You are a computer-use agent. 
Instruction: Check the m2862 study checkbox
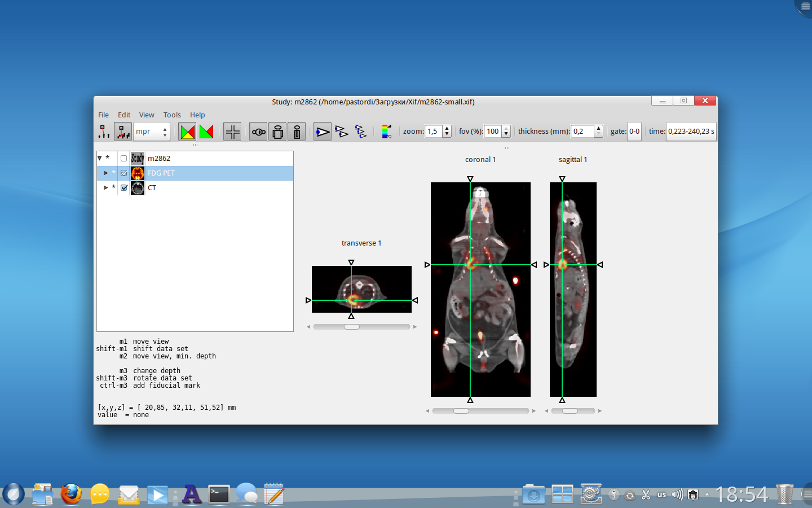coord(124,159)
